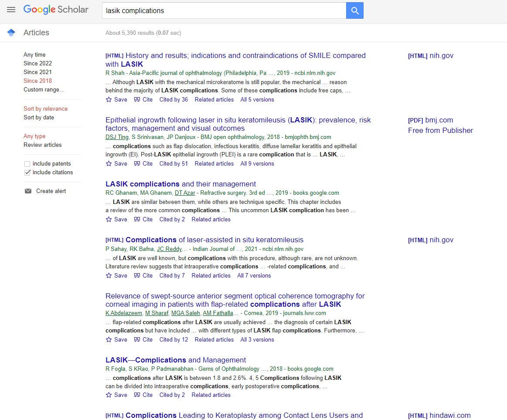
Task: Open Cite dialog for epithelial ingrowth article
Action: pyautogui.click(x=143, y=163)
